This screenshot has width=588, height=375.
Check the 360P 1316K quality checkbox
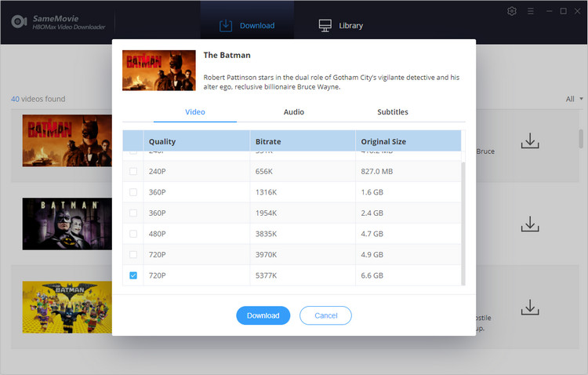click(x=133, y=192)
